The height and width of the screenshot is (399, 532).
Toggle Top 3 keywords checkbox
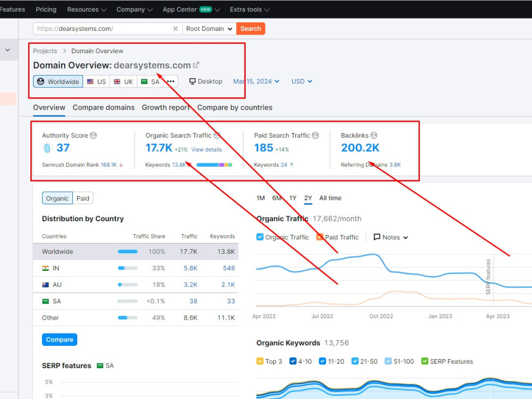260,361
